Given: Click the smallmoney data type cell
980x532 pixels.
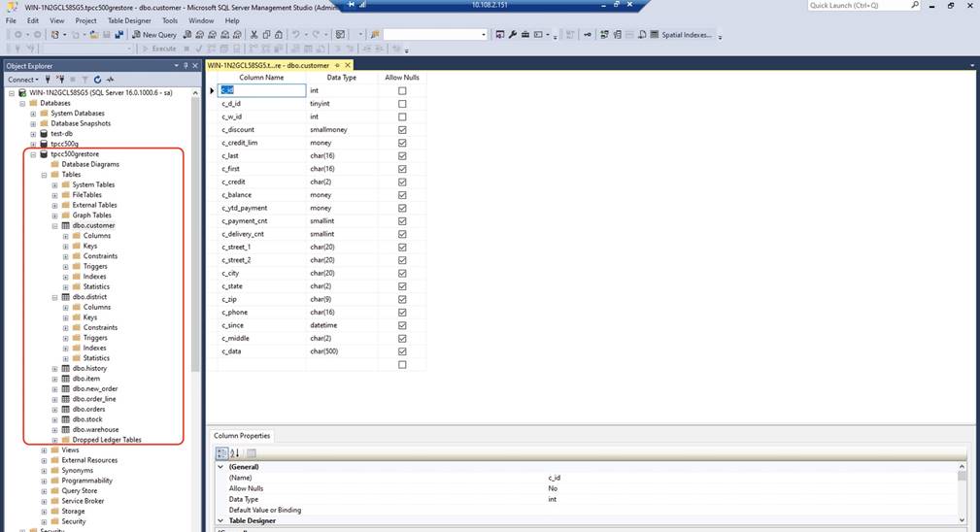Looking at the screenshot, I should [x=341, y=130].
